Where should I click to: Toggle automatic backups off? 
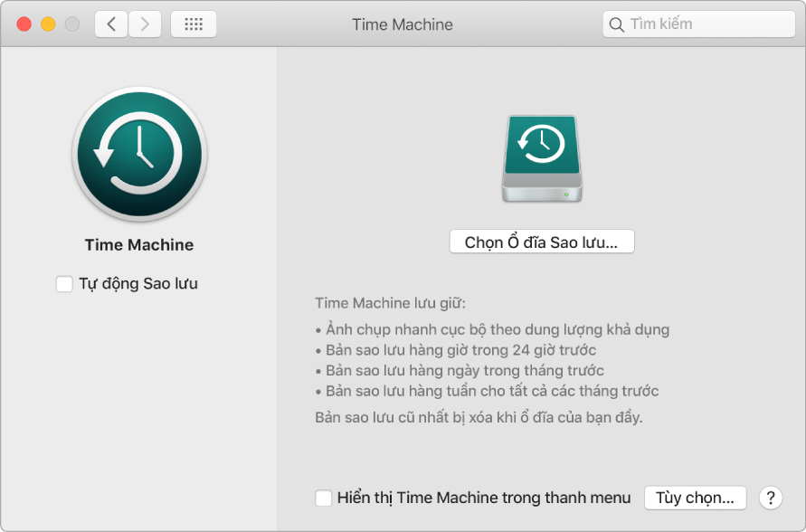coord(64,284)
